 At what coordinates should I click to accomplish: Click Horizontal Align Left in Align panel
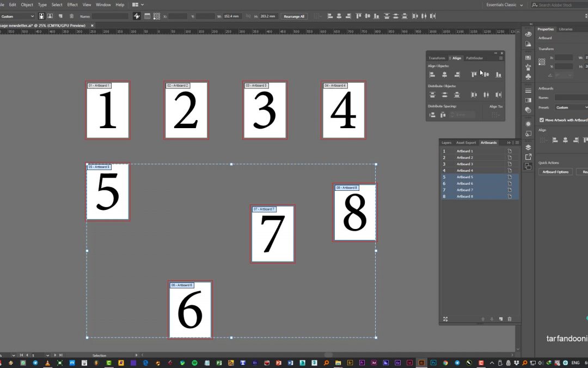[432, 75]
